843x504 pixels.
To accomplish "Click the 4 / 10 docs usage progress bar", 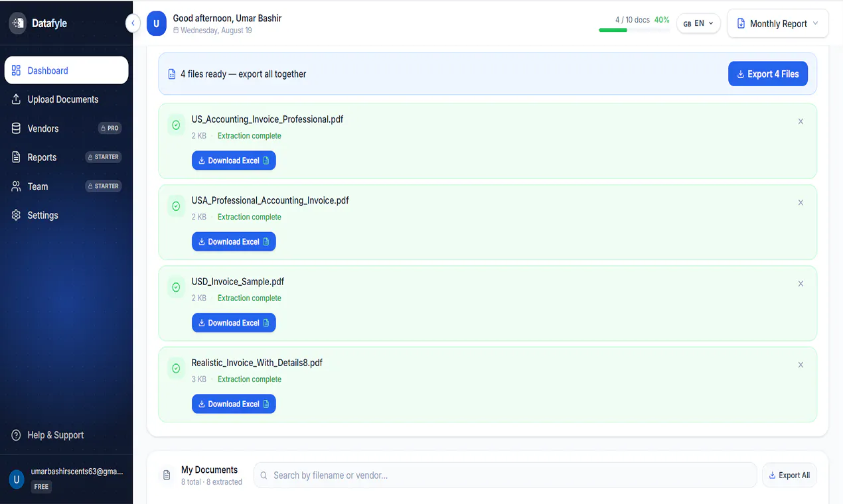I will [x=634, y=30].
